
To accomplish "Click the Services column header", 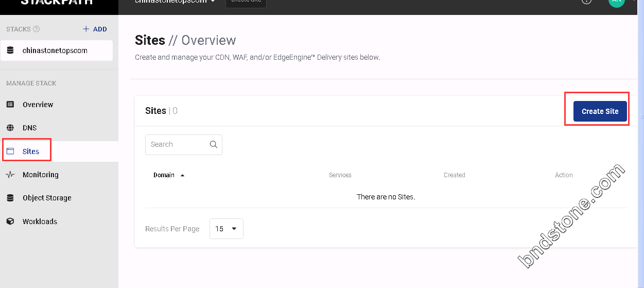I will point(340,175).
